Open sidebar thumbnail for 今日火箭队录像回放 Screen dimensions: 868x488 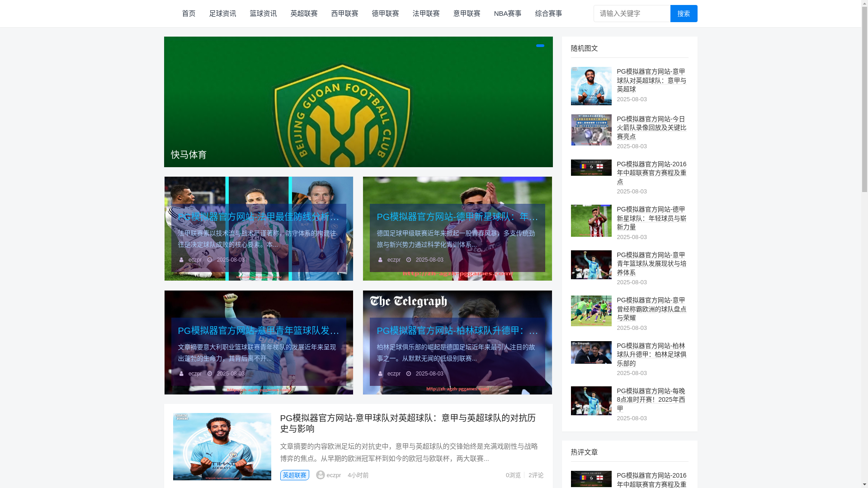click(x=591, y=130)
